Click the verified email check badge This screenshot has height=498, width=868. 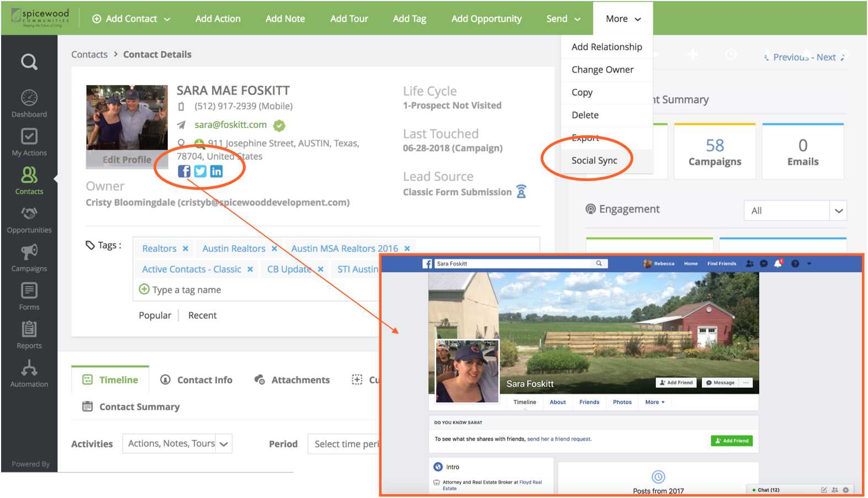pyautogui.click(x=279, y=125)
